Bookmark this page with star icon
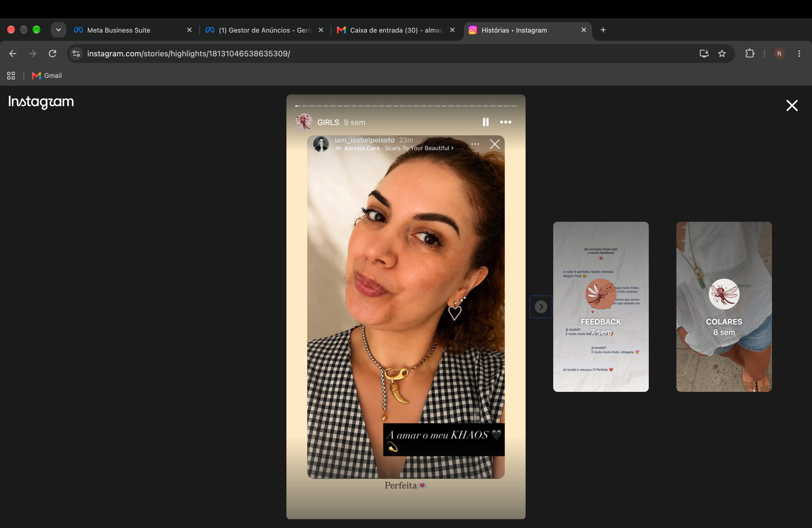The height and width of the screenshot is (528, 812). click(x=722, y=54)
